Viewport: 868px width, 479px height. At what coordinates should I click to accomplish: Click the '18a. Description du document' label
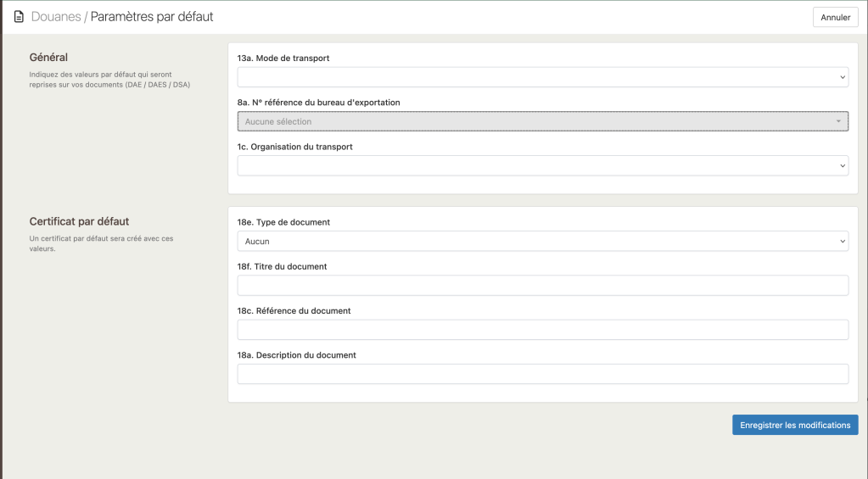[x=296, y=355]
